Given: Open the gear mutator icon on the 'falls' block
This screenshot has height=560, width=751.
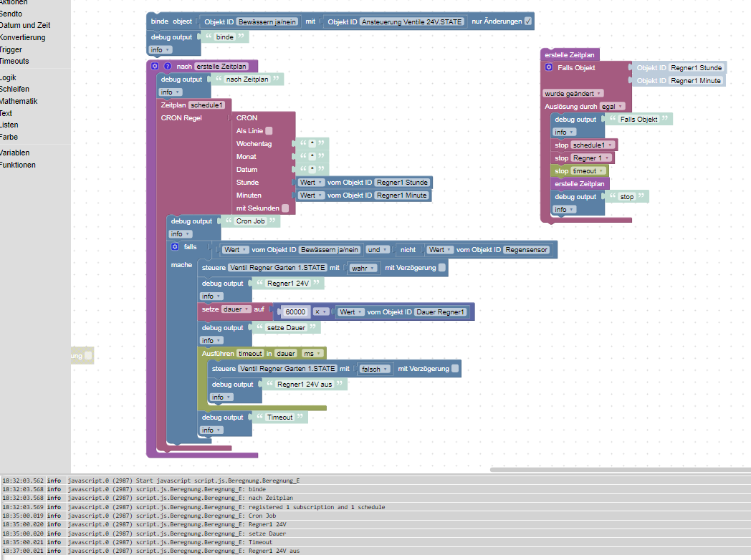Looking at the screenshot, I should coord(175,246).
